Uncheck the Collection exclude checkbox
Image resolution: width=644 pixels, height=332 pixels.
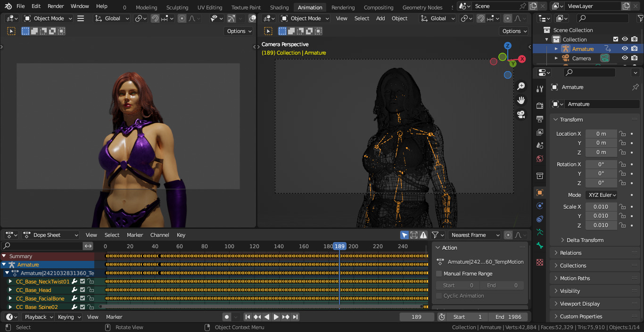tap(615, 39)
